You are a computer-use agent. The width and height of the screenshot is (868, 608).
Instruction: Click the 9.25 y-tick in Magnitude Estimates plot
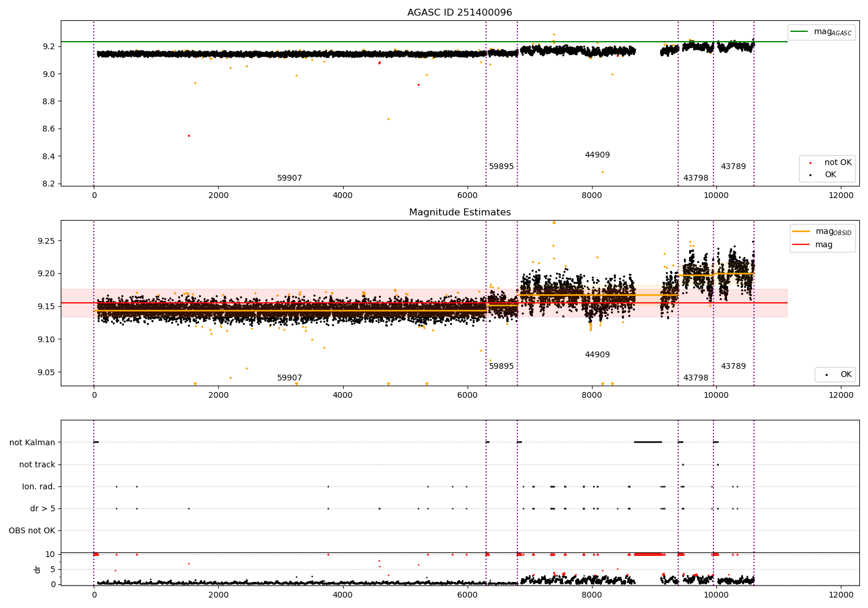[47, 241]
